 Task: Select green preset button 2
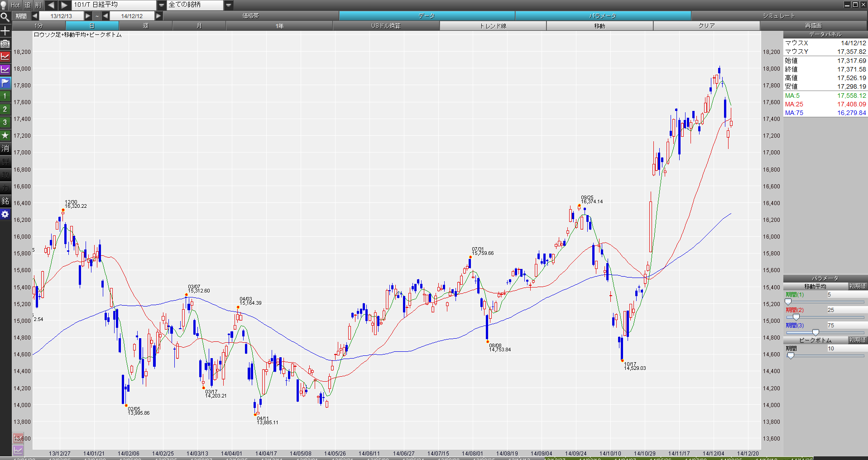pos(5,110)
